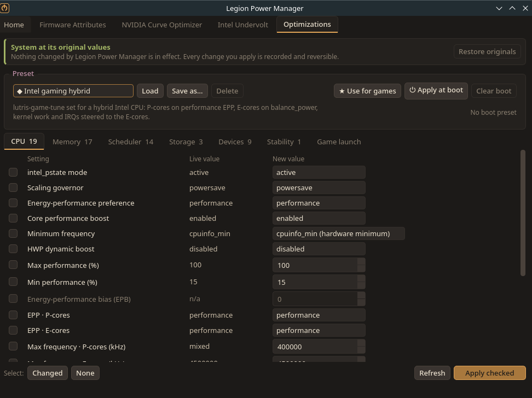Open the Intel gaming hybrid preset dropdown

coord(73,91)
